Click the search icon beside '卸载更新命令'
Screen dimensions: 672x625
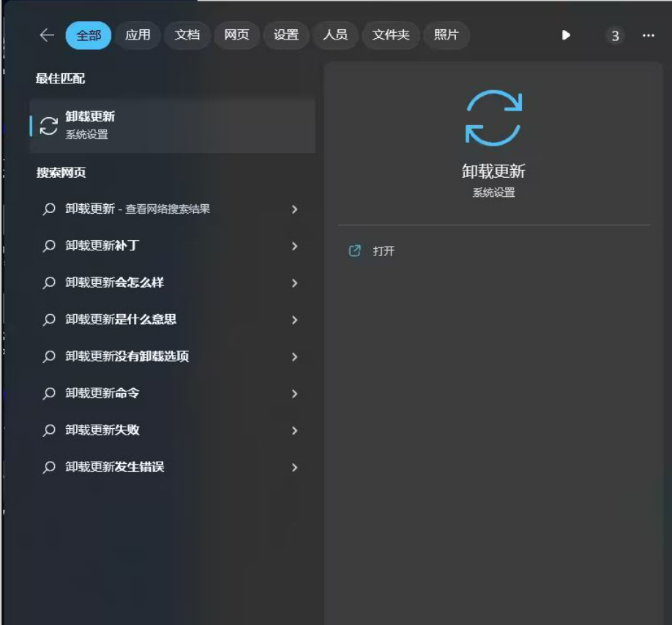click(49, 394)
